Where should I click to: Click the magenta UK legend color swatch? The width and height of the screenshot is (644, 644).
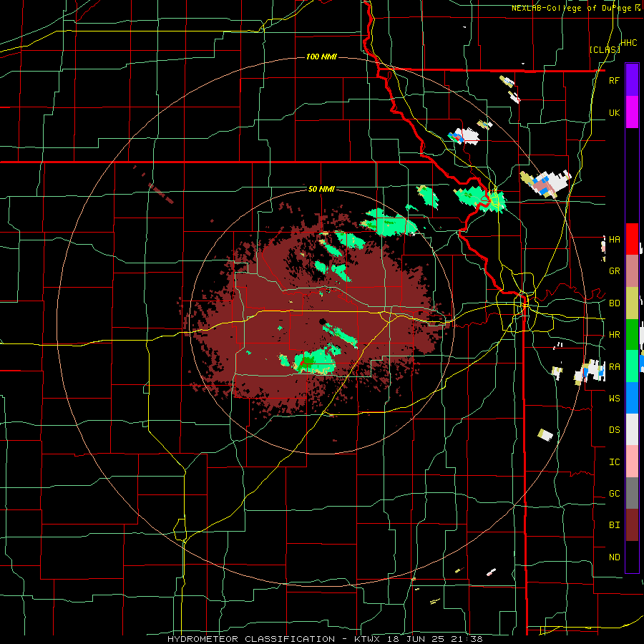632,112
